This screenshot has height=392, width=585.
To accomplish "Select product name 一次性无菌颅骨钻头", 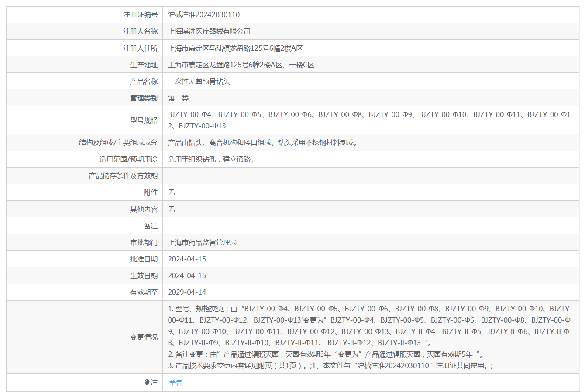I will click(199, 81).
